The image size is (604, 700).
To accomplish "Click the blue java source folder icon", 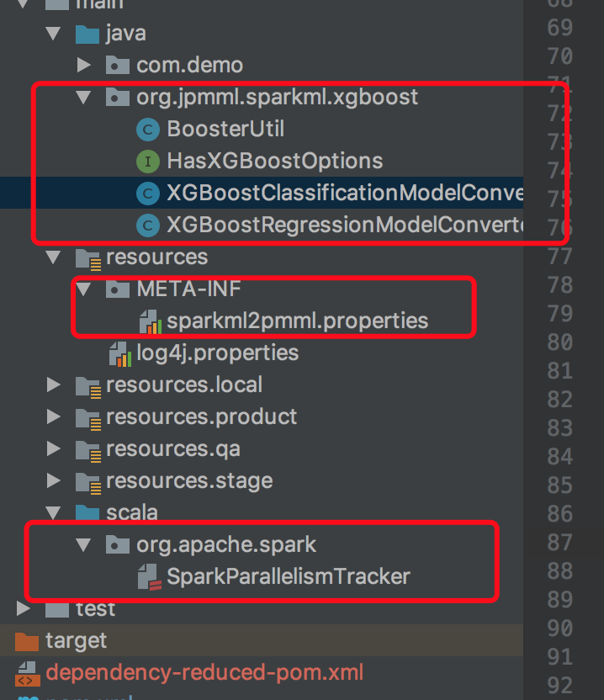I will 87,33.
